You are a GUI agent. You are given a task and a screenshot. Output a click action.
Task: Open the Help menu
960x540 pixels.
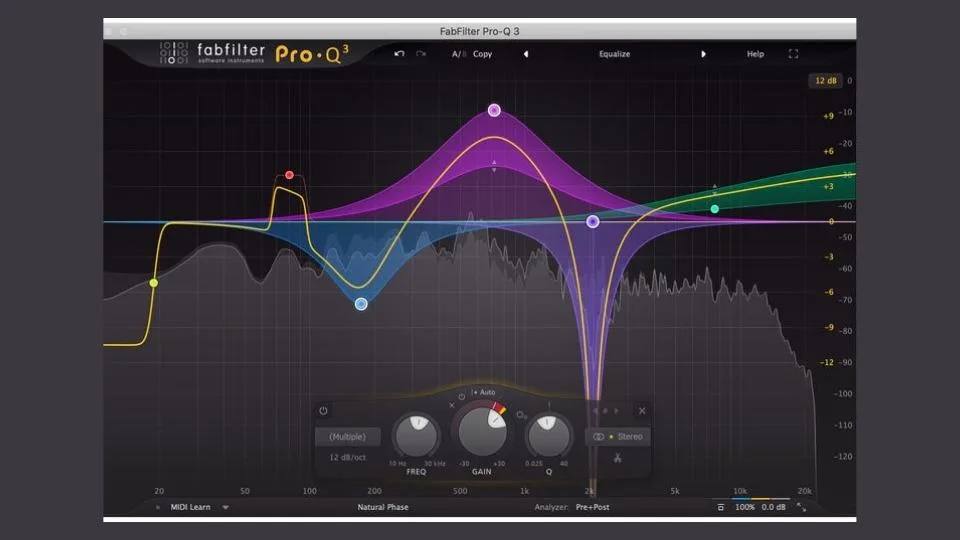[755, 54]
